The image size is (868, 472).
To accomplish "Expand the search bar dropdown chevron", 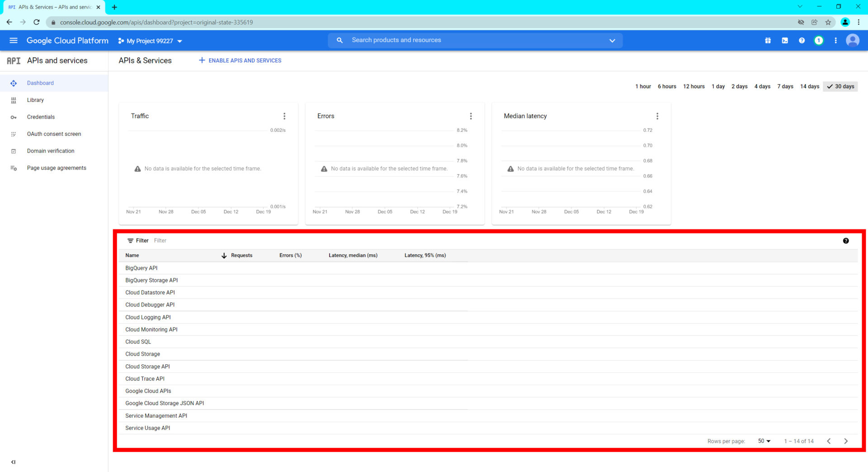I will point(612,40).
